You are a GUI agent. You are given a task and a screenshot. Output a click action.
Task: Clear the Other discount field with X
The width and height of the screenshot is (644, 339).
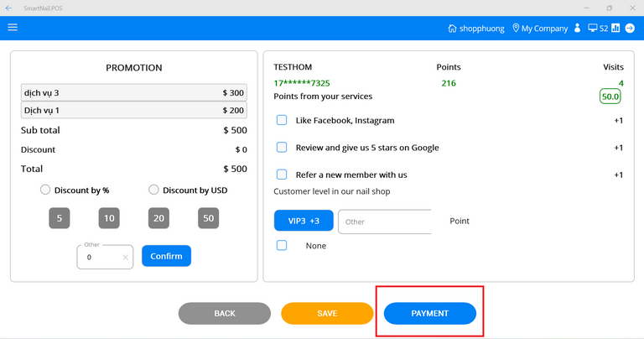(126, 258)
